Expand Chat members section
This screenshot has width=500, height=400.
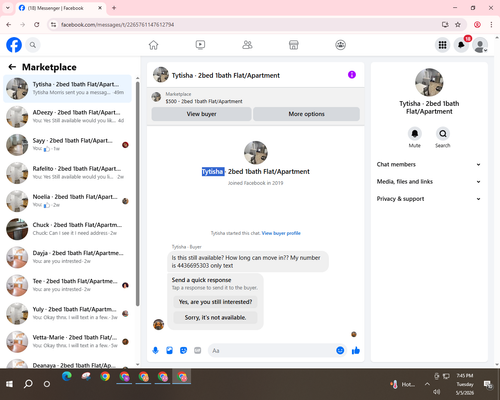point(429,164)
